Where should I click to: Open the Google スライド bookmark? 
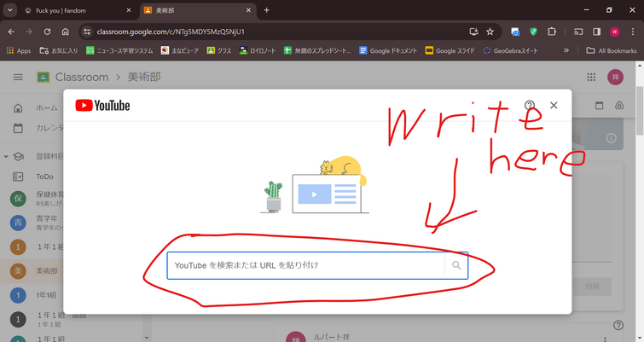tap(450, 50)
